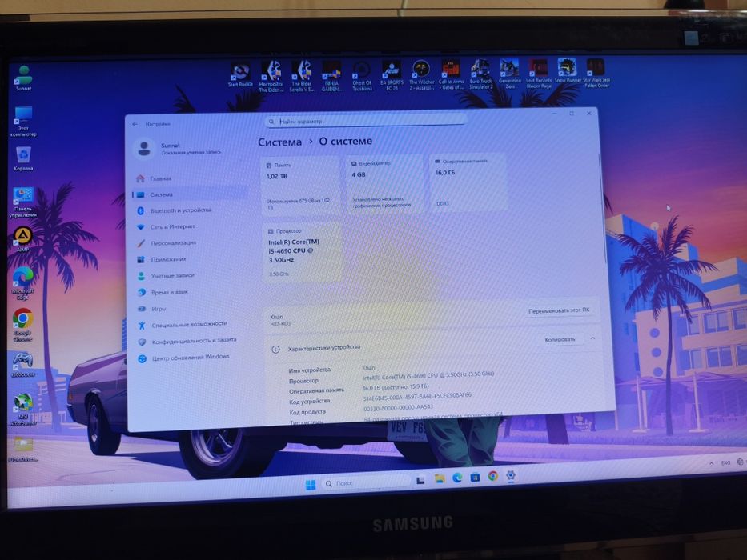
Task: Select Система in Settings sidebar
Action: (190, 194)
